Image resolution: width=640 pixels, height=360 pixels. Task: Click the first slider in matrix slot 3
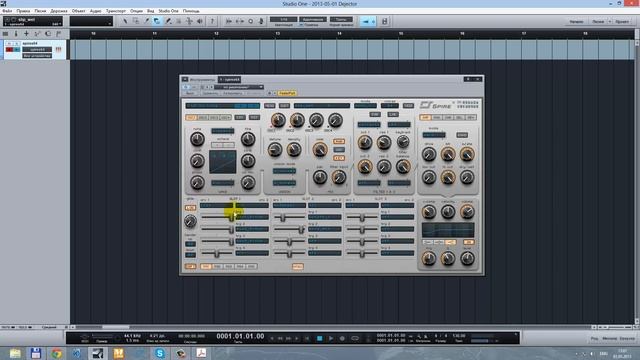[362, 218]
